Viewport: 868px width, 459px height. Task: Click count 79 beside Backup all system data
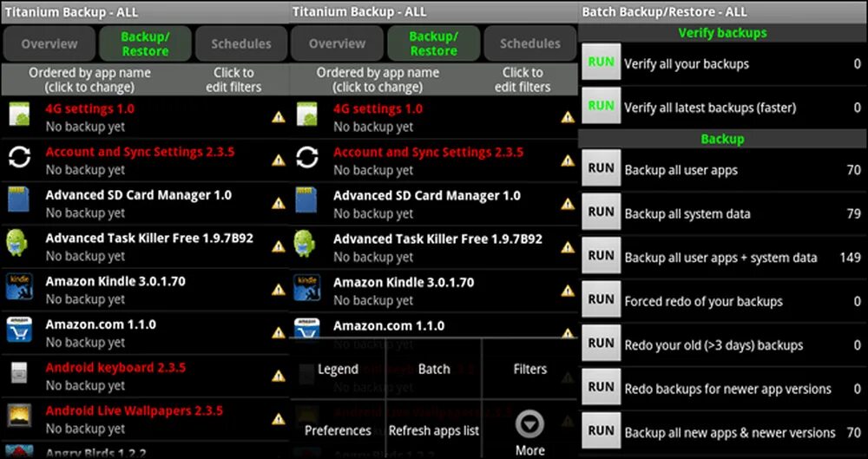(x=853, y=213)
